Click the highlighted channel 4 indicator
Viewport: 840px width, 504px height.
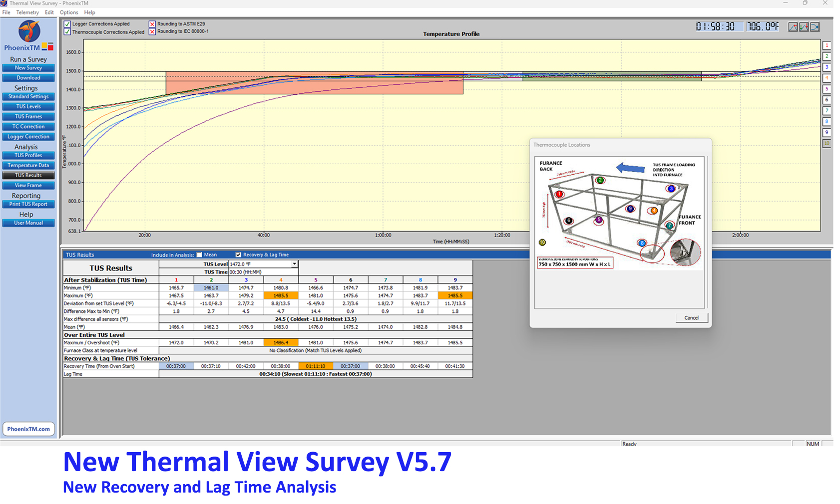827,78
